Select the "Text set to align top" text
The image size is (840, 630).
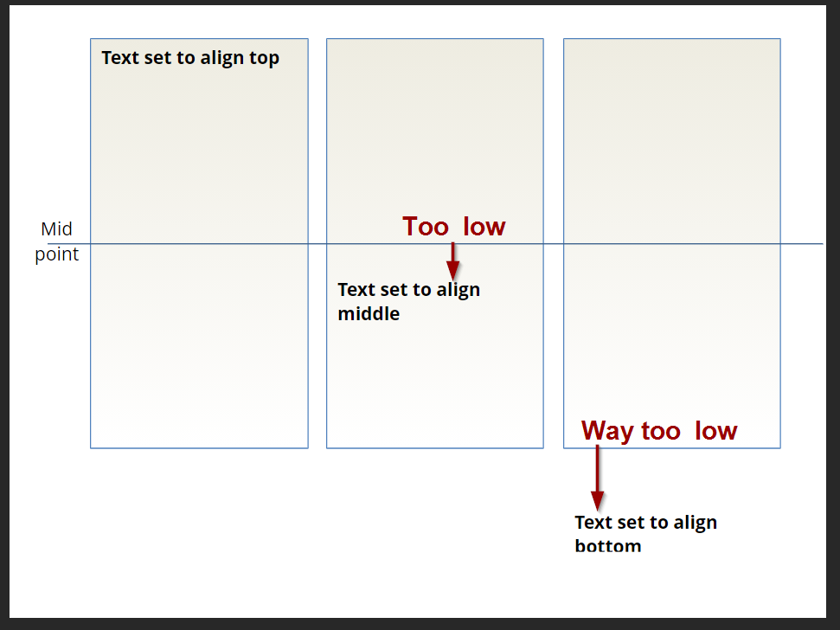[x=190, y=58]
